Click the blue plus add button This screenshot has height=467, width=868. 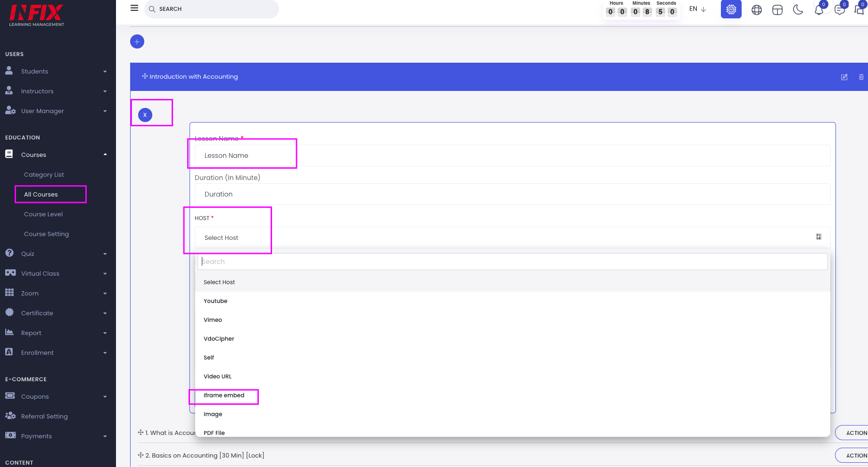[x=137, y=41]
